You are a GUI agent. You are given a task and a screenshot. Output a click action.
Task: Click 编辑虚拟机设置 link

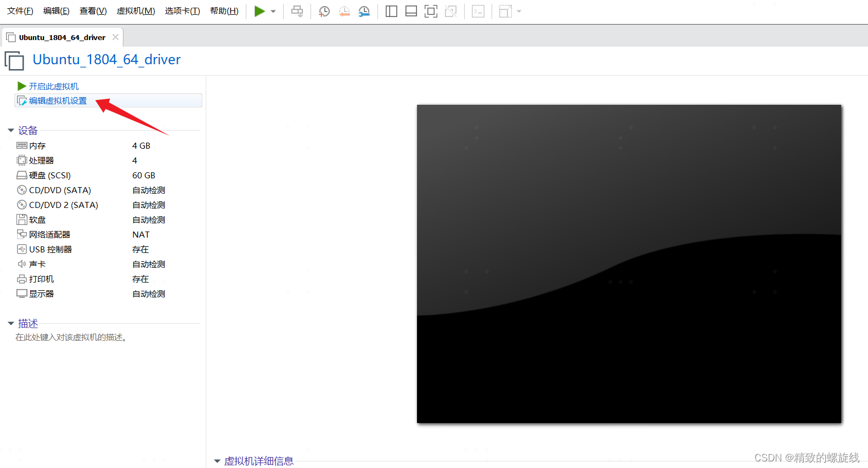(58, 100)
